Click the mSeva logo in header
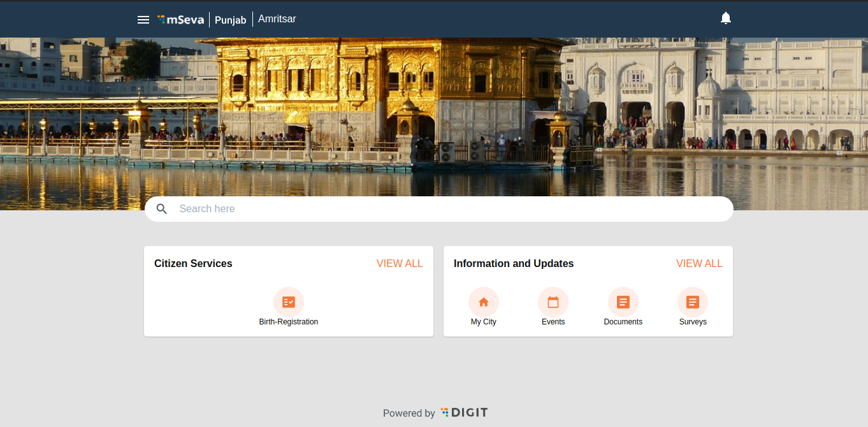868x427 pixels. click(181, 20)
